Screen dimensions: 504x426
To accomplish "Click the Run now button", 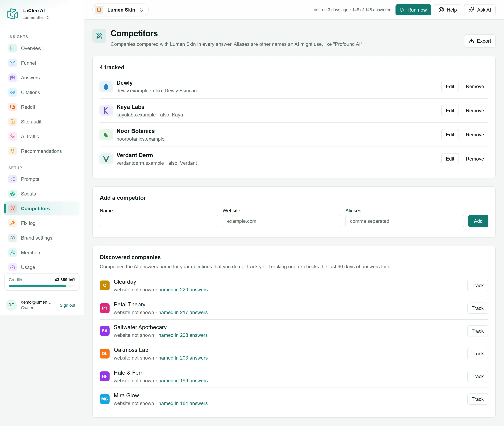I will click(413, 10).
